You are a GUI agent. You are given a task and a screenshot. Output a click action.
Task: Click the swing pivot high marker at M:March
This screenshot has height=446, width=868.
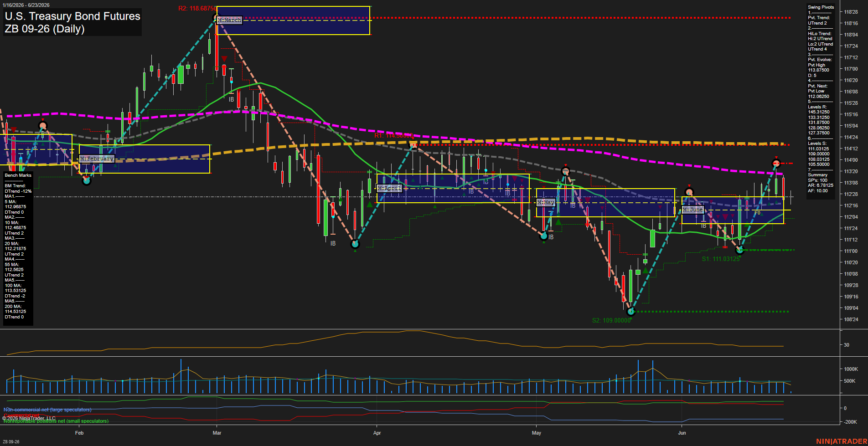click(217, 18)
